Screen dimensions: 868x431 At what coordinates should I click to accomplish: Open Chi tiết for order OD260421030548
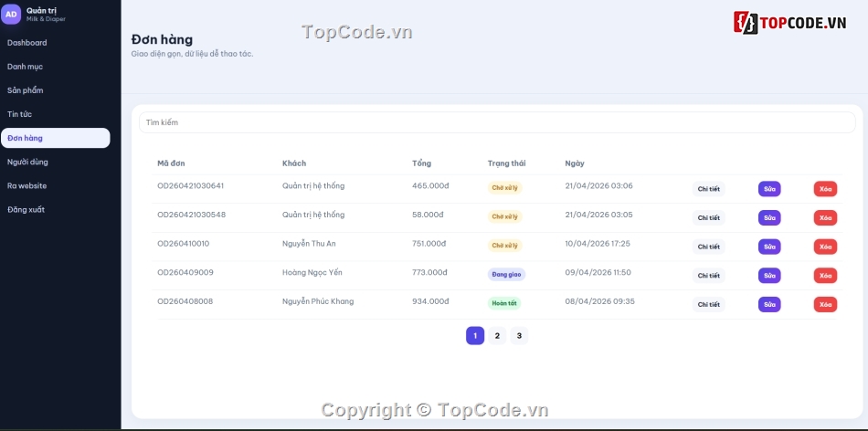tap(709, 218)
